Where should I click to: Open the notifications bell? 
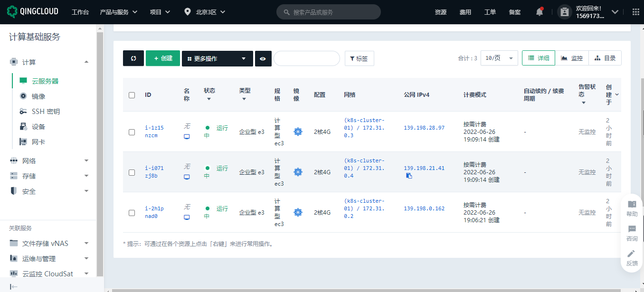539,11
